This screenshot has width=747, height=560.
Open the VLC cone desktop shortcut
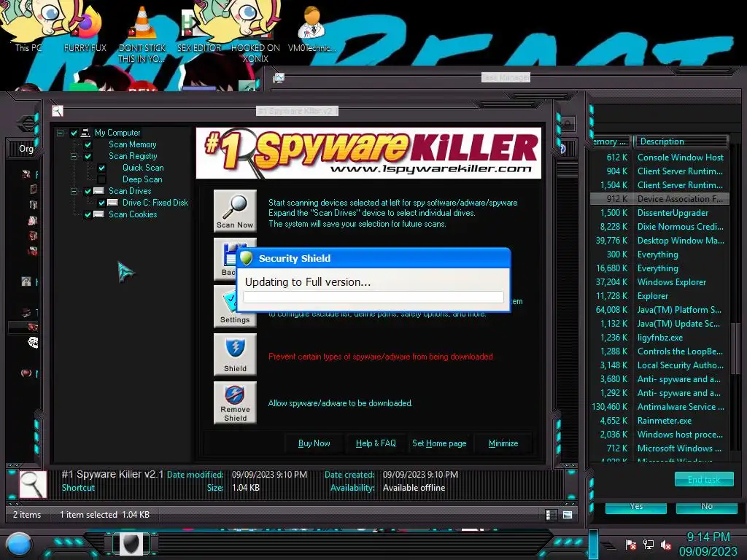click(142, 34)
